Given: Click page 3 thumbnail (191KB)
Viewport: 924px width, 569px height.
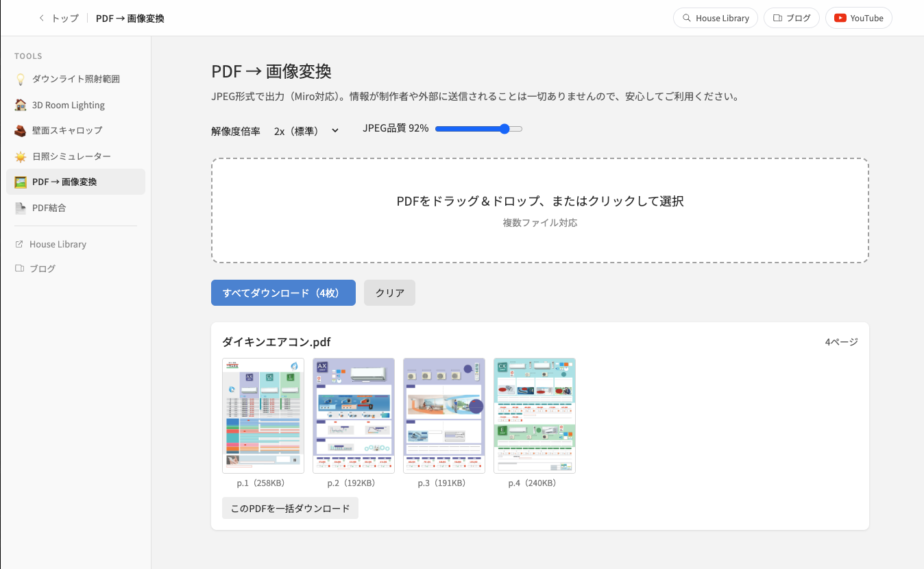Looking at the screenshot, I should [x=444, y=415].
